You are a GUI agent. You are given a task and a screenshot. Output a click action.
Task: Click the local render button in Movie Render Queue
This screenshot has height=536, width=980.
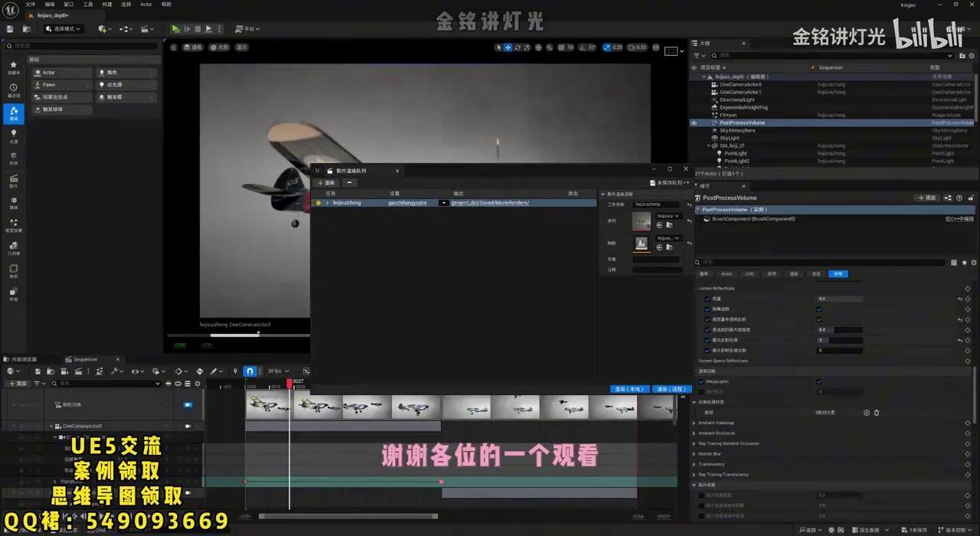pyautogui.click(x=629, y=389)
